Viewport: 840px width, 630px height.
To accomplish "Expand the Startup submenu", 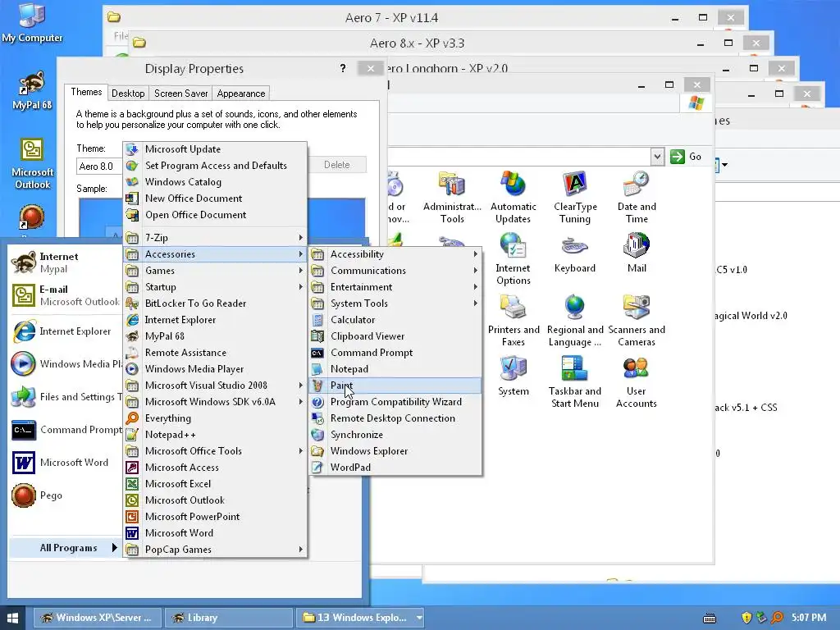I will pyautogui.click(x=215, y=287).
